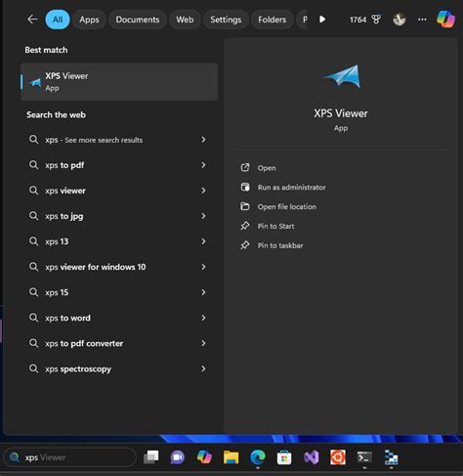The width and height of the screenshot is (463, 476).
Task: Open File Explorer from the taskbar
Action: coord(231,457)
